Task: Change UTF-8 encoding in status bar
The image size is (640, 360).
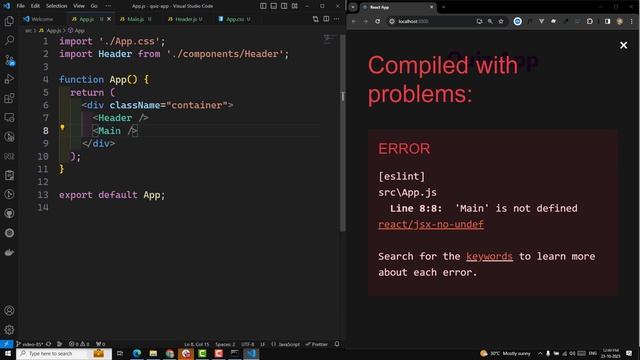Action: click(x=247, y=344)
